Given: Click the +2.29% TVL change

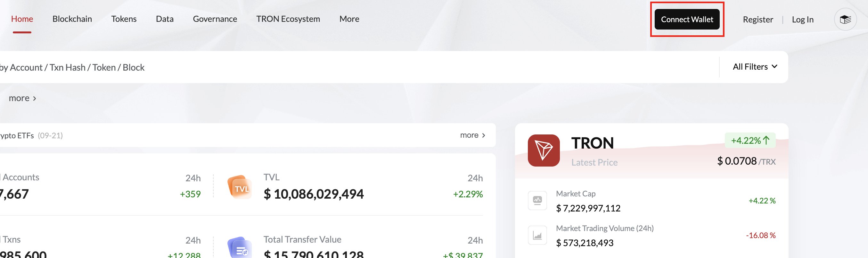Looking at the screenshot, I should click(x=467, y=194).
